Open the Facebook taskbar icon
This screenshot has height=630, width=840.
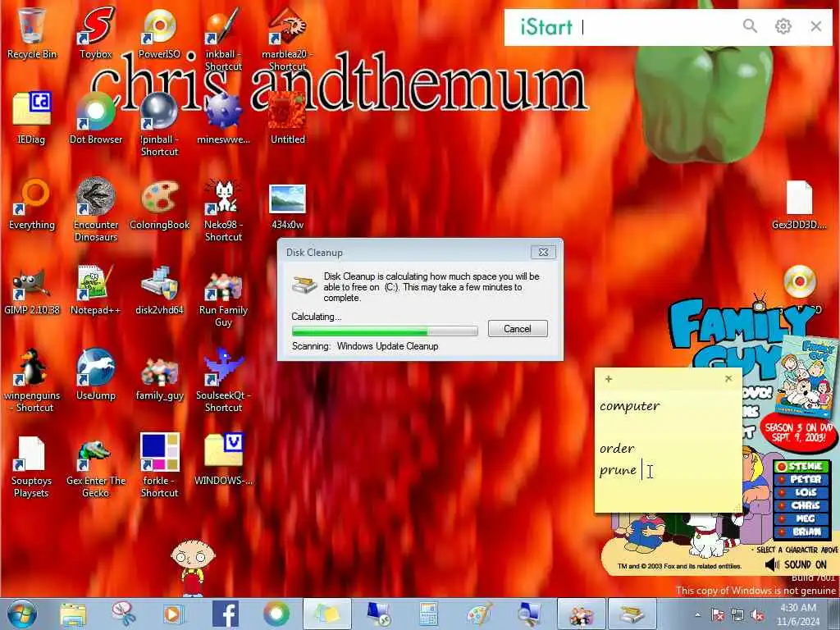click(x=226, y=614)
